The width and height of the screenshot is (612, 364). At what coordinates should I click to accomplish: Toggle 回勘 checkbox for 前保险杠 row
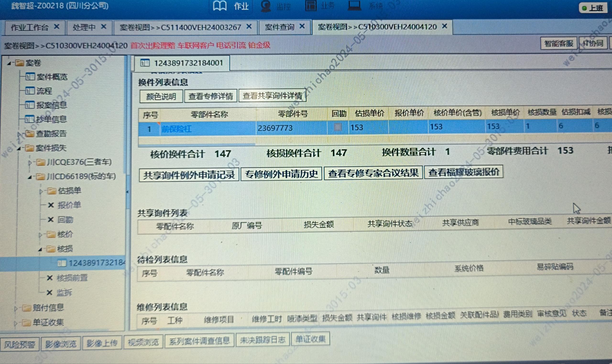338,127
